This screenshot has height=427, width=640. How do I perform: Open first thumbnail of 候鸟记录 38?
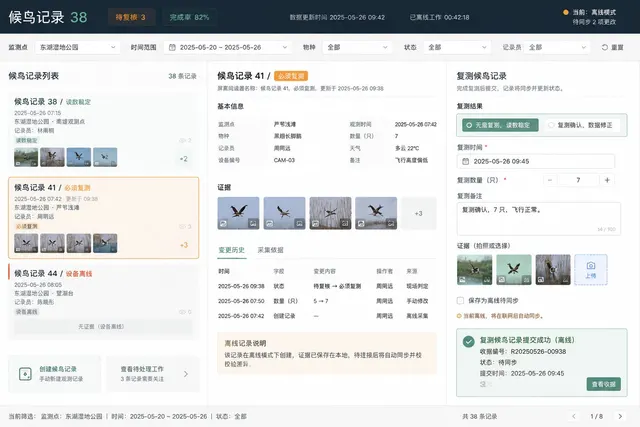coord(26,157)
